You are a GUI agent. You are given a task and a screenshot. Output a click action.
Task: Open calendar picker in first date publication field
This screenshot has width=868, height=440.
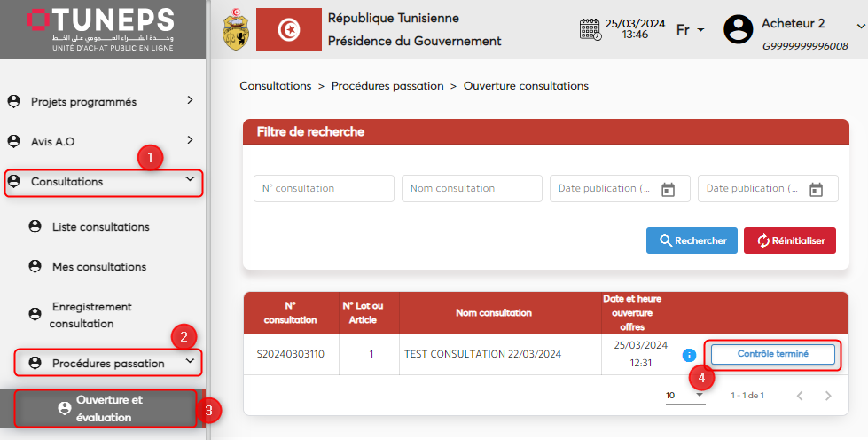[669, 189]
